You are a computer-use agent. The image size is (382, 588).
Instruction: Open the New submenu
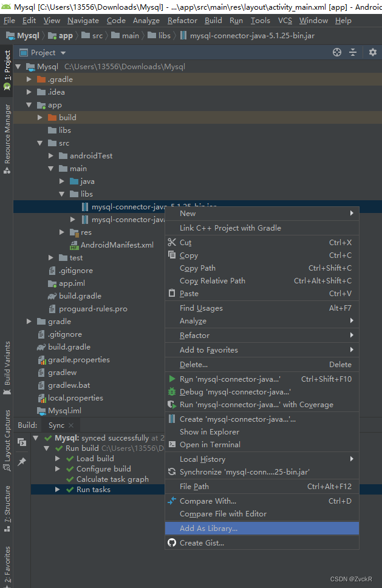point(262,214)
